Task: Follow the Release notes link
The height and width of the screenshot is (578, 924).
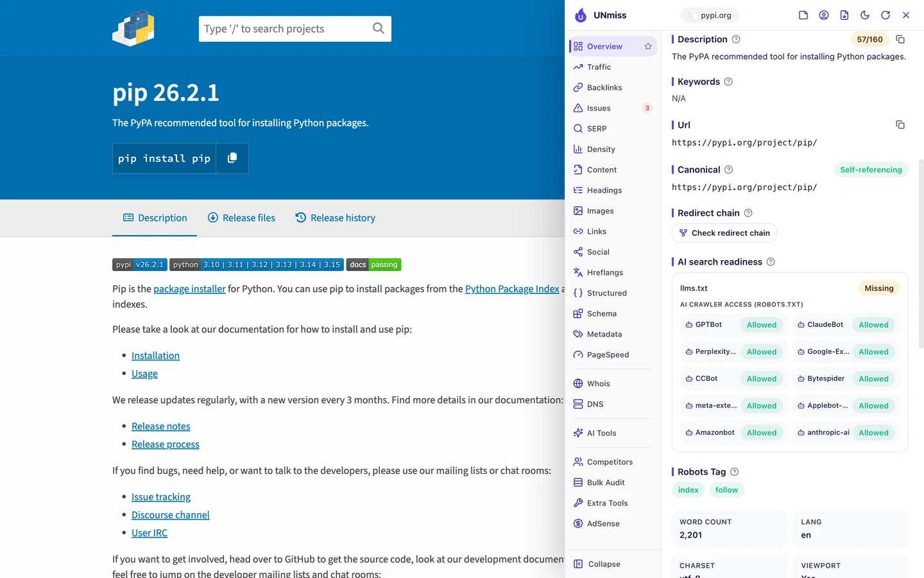Action: (161, 426)
